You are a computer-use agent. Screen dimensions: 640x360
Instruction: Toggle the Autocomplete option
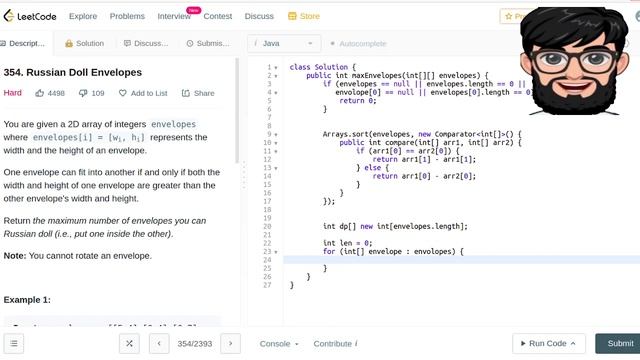coord(358,43)
